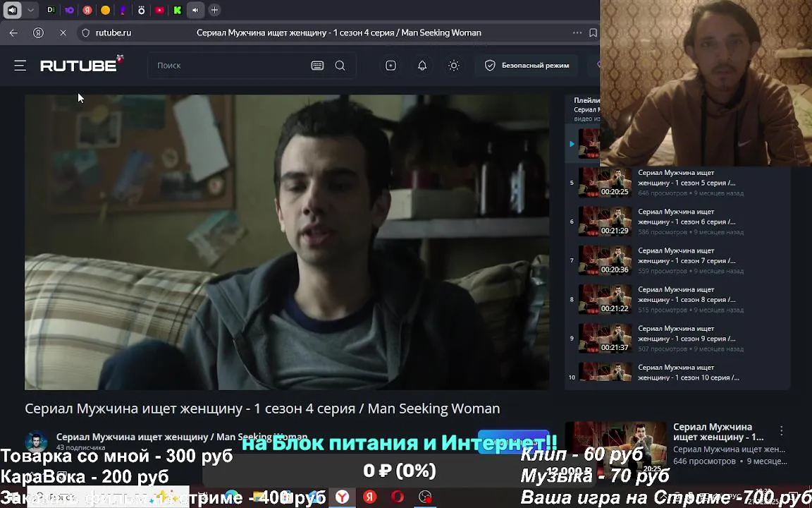Open playlist thumbnail for 7 серия
The width and height of the screenshot is (812, 508).
(605, 260)
